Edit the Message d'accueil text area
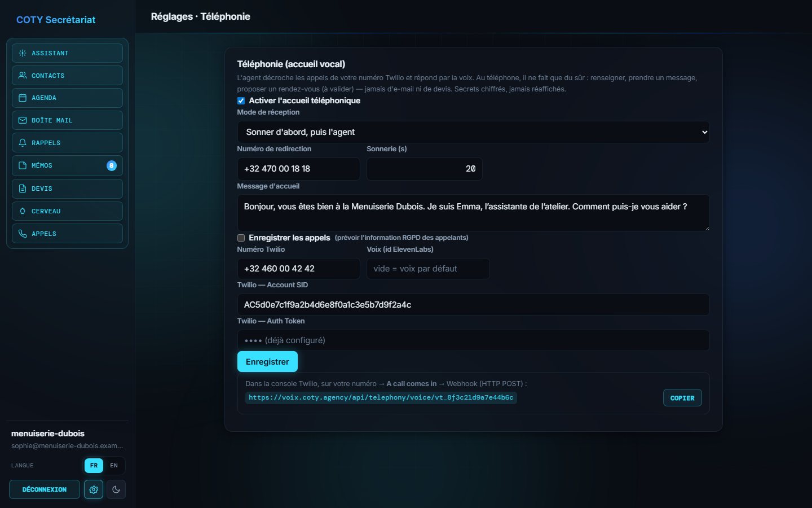The height and width of the screenshot is (508, 812). 473,213
